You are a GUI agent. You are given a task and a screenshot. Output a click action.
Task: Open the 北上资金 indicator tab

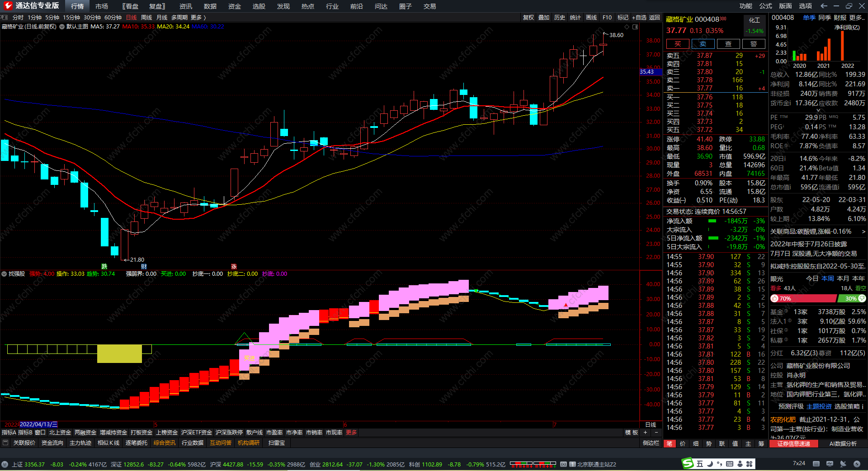click(60, 433)
